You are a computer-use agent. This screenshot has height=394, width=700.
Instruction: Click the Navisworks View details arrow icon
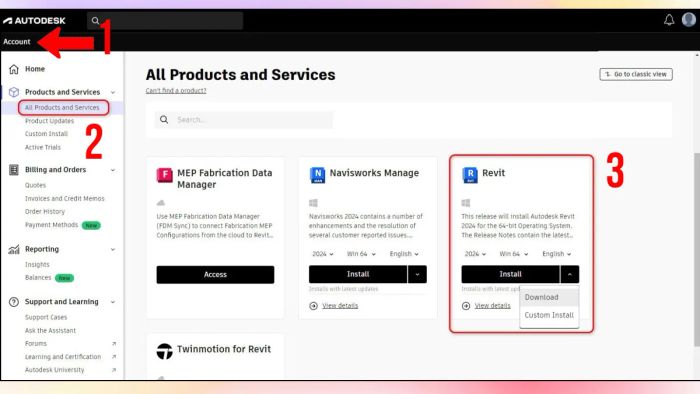click(x=313, y=306)
